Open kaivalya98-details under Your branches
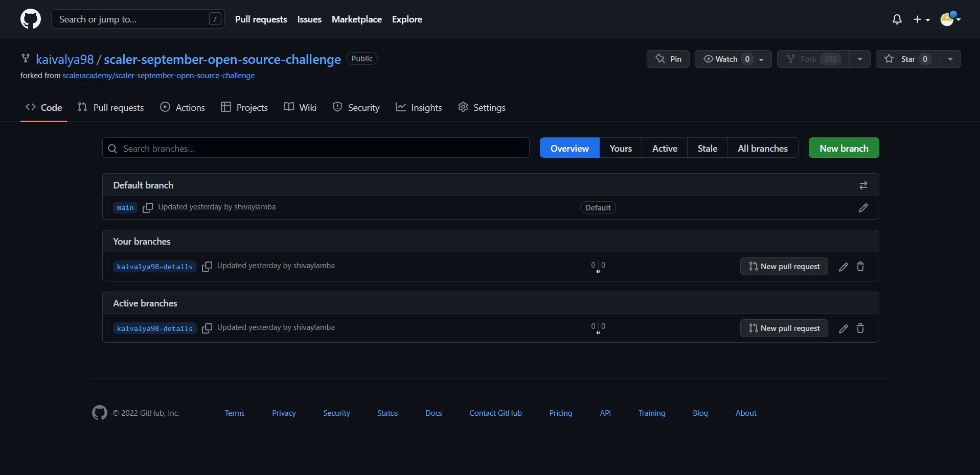This screenshot has width=980, height=475. [154, 267]
